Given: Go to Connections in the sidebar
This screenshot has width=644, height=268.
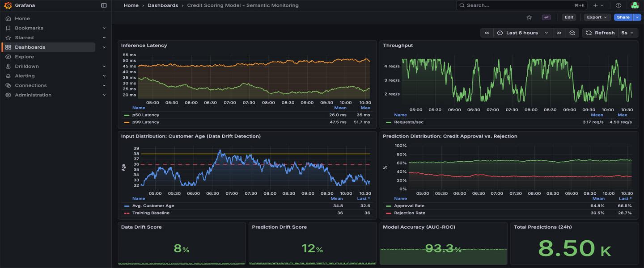Looking at the screenshot, I should point(30,85).
